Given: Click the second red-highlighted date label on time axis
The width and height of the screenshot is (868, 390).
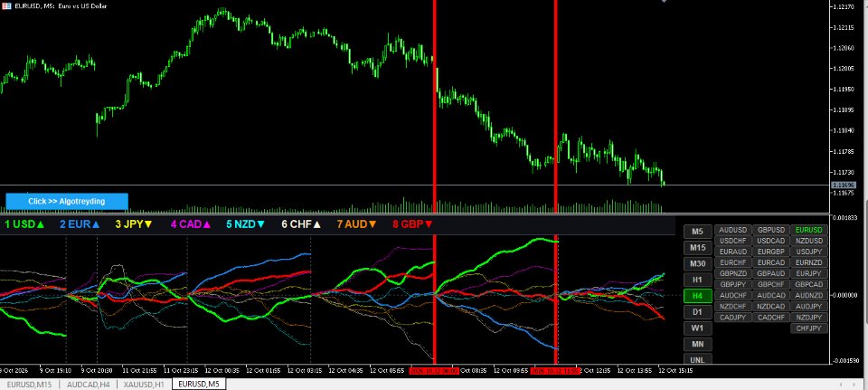Looking at the screenshot, I should pyautogui.click(x=555, y=371).
